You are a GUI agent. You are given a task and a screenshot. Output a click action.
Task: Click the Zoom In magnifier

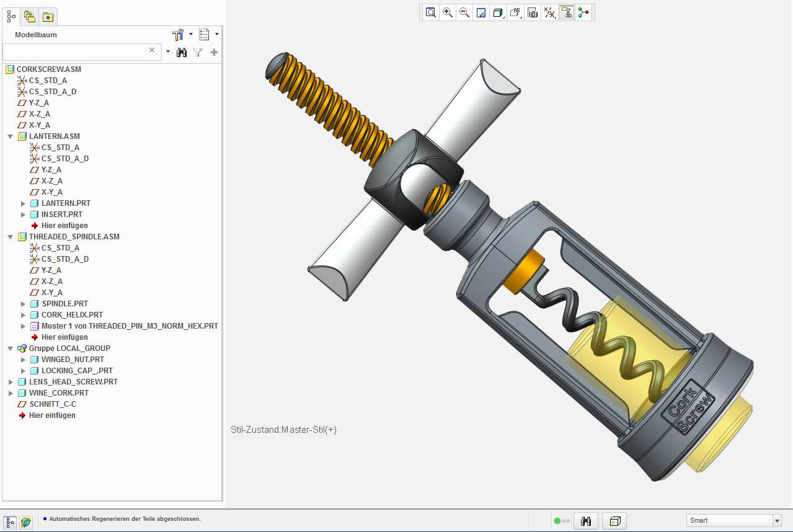pyautogui.click(x=448, y=12)
